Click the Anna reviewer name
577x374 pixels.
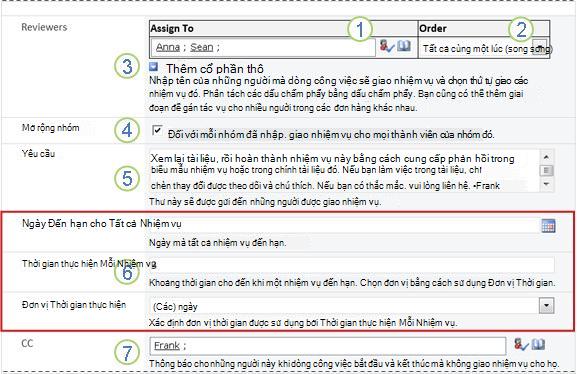pyautogui.click(x=168, y=47)
